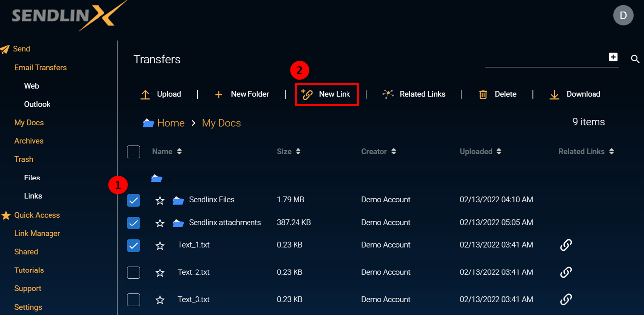Open the Sendlinx attachments folder icon
This screenshot has width=644, height=315.
point(178,223)
